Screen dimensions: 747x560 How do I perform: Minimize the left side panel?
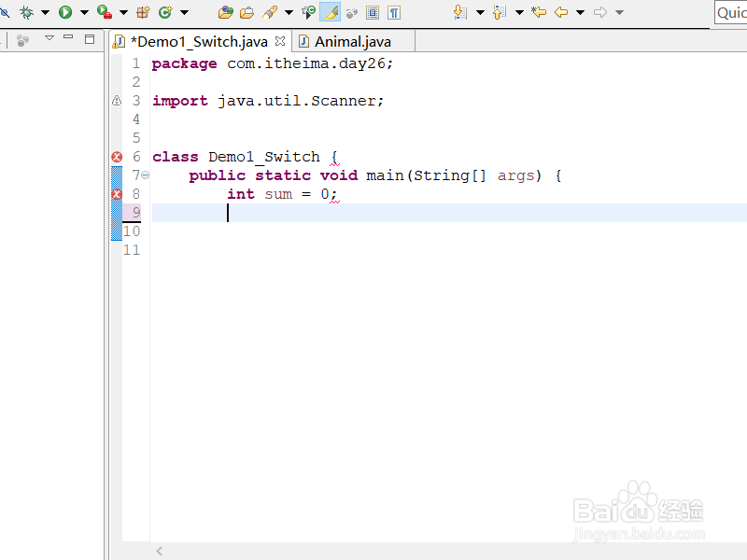(68, 36)
